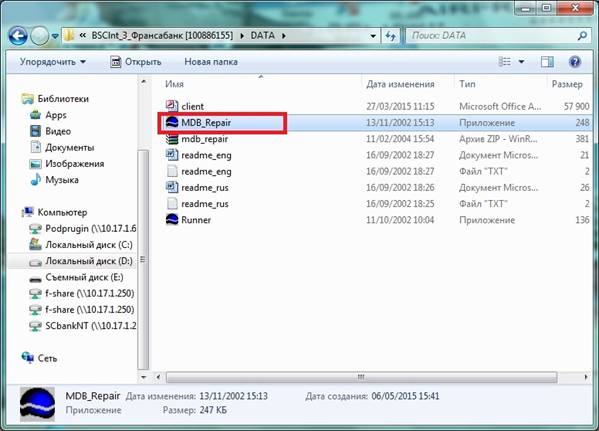Select the readme_rus Word document

(x=205, y=188)
